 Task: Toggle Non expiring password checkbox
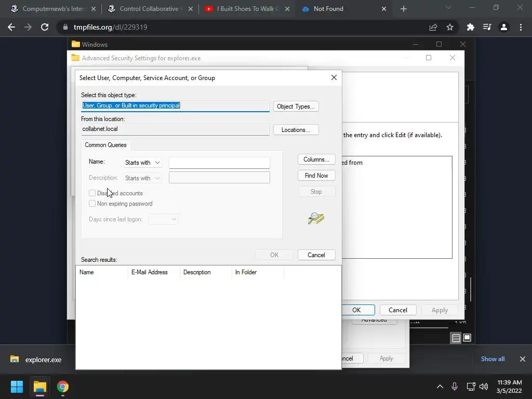click(x=92, y=204)
